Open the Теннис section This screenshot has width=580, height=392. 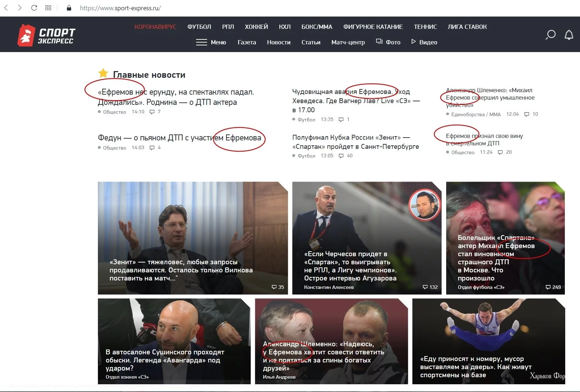tap(425, 27)
